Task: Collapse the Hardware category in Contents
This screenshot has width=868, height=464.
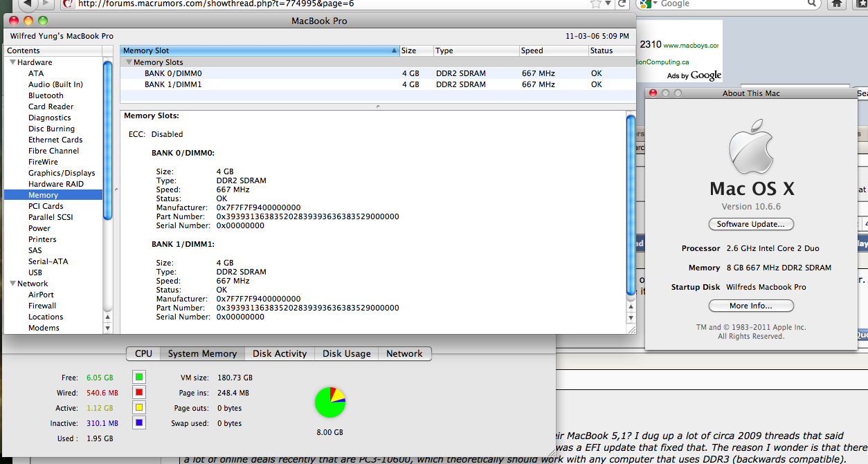Action: point(12,62)
